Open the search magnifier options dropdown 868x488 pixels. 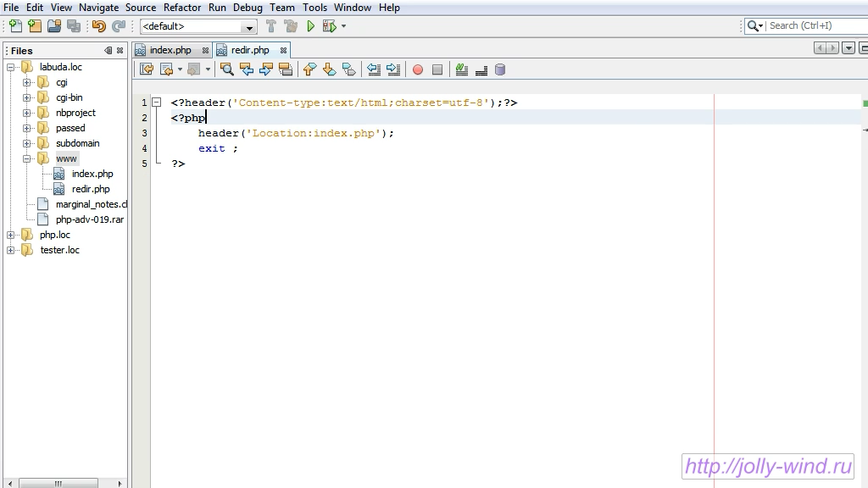(x=755, y=26)
